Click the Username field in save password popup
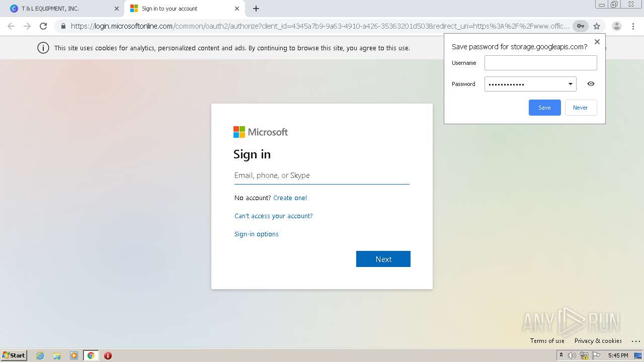The height and width of the screenshot is (362, 644). pyautogui.click(x=540, y=63)
